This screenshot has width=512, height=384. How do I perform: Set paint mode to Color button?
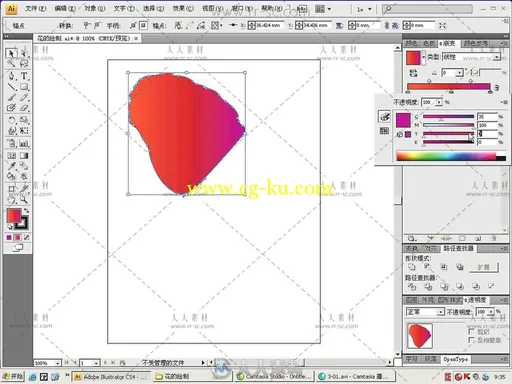coord(9,237)
